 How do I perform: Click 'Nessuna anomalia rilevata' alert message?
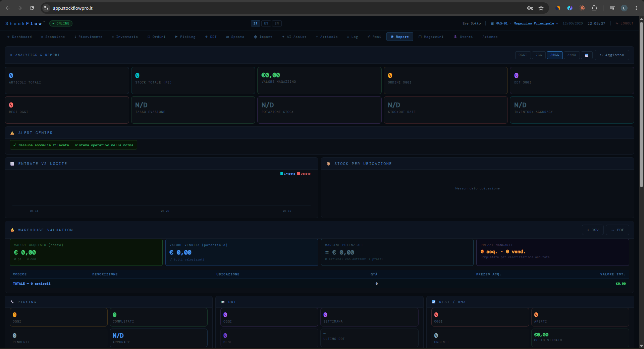click(73, 145)
